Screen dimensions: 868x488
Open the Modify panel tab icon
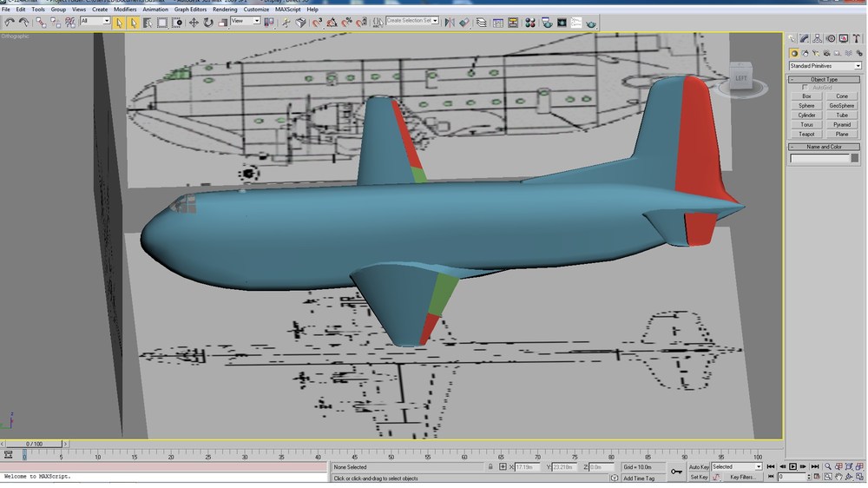805,38
